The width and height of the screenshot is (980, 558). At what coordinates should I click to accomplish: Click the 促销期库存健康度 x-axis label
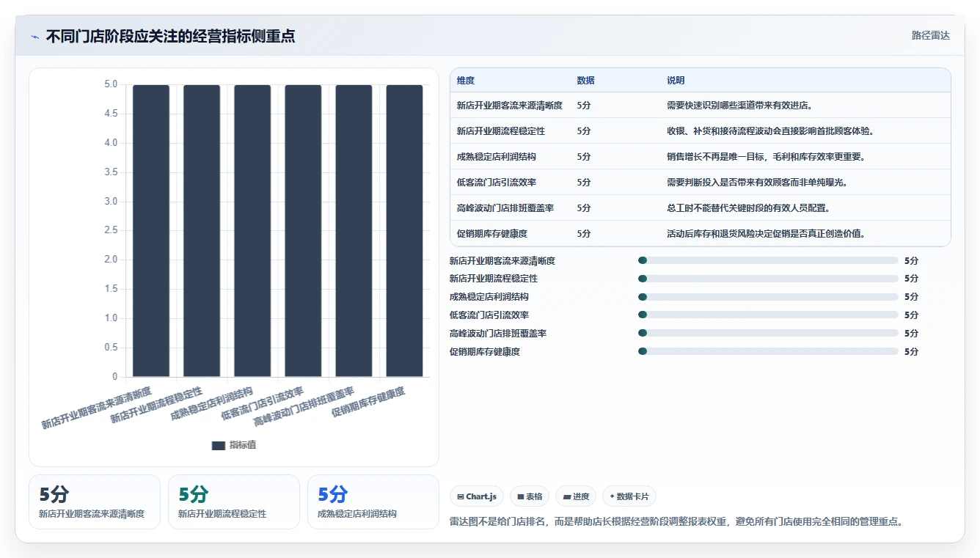[369, 403]
